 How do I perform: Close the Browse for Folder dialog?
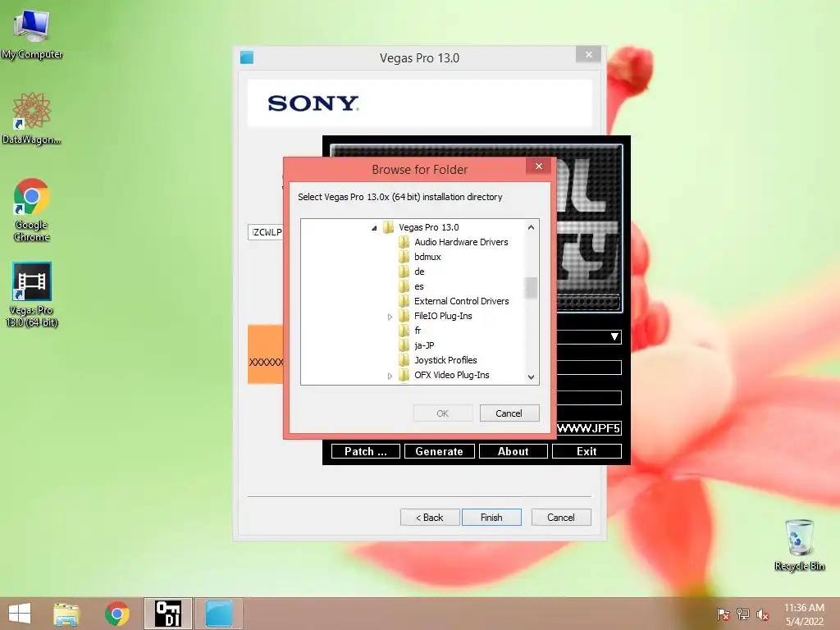point(539,166)
